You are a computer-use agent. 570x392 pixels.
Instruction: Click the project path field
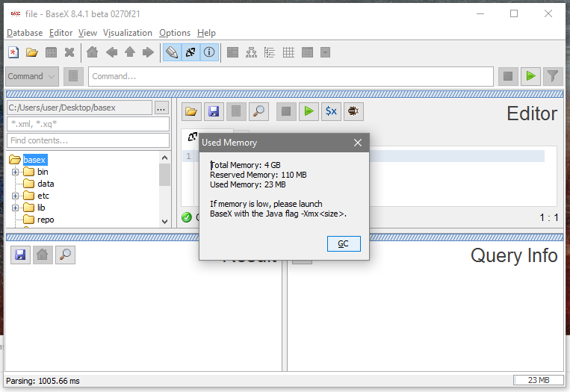[x=80, y=108]
